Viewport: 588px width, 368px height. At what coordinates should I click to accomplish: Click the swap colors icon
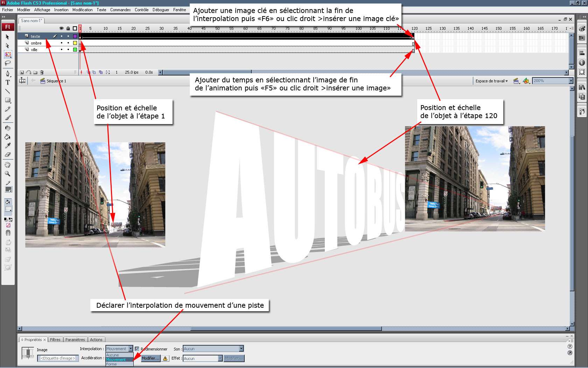10,220
